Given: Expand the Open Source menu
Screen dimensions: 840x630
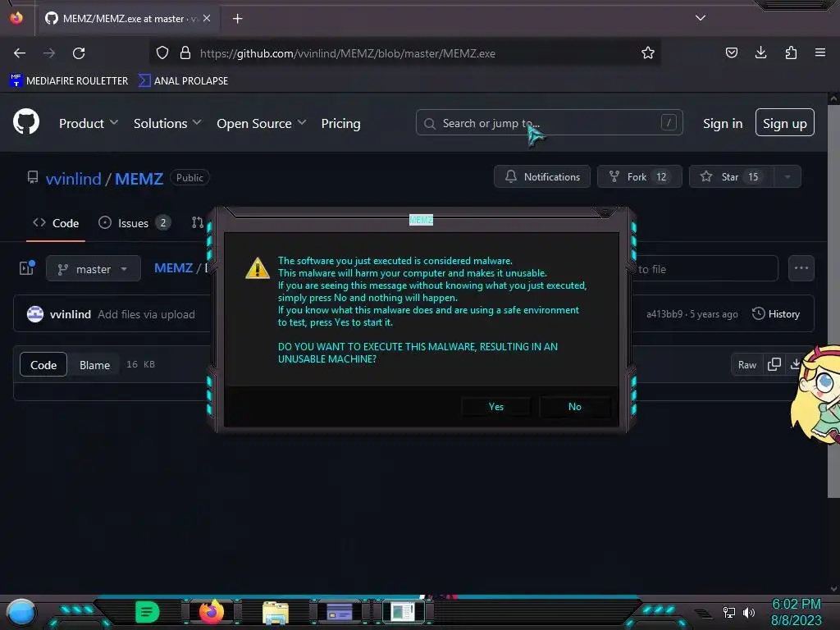Looking at the screenshot, I should (262, 123).
